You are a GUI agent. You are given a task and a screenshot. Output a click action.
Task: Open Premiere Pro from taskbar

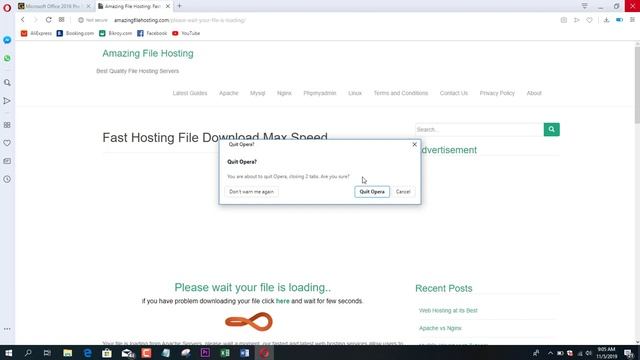pos(205,353)
